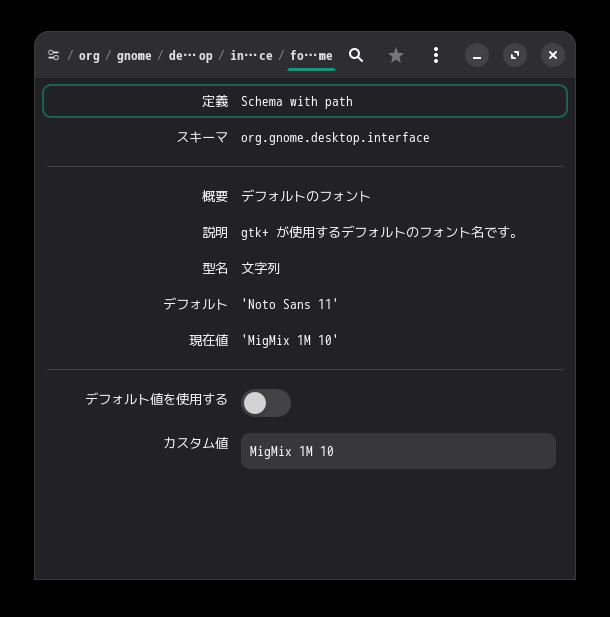The height and width of the screenshot is (617, 610).
Task: Click the root path icon in the path bar
Action: (54, 56)
